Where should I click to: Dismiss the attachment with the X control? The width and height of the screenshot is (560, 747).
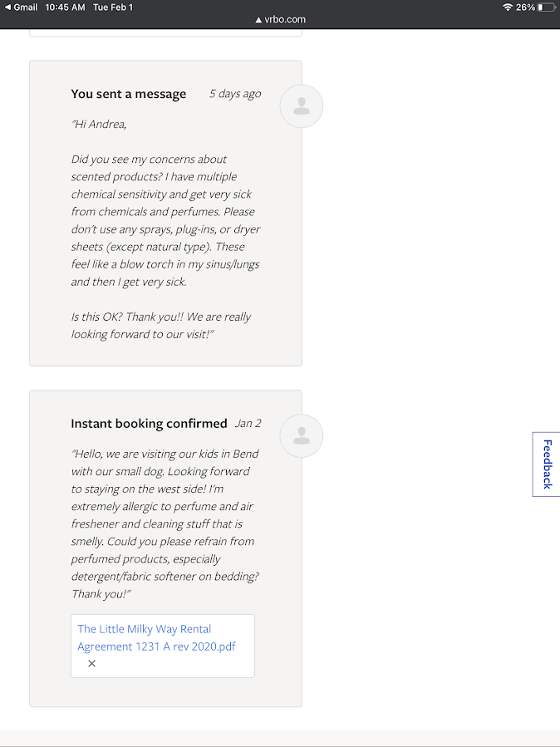click(91, 663)
